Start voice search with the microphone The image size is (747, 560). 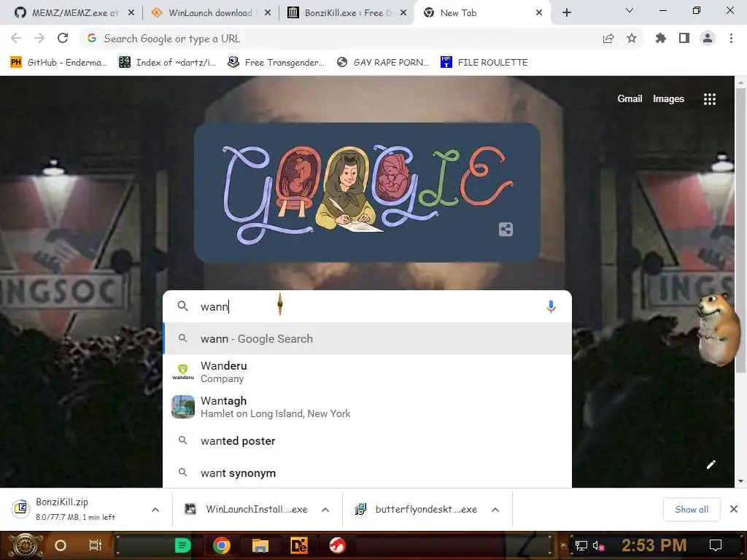[x=551, y=306]
